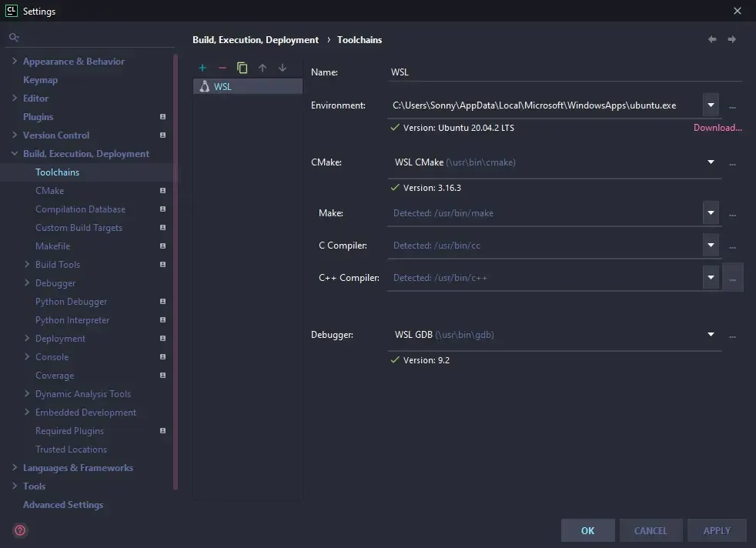756x548 pixels.
Task: Expand the Appearance & Behavior section
Action: click(15, 62)
